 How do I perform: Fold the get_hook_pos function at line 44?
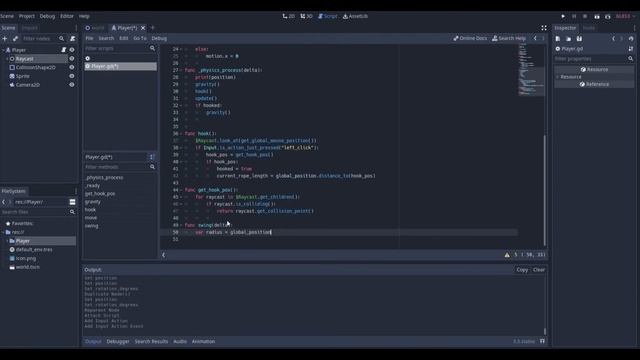click(x=181, y=190)
